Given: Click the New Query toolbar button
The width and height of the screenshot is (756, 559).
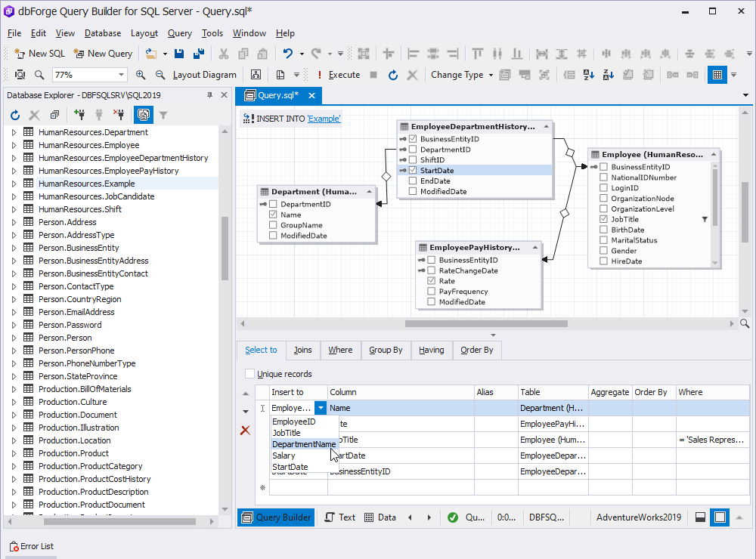Looking at the screenshot, I should click(x=103, y=54).
